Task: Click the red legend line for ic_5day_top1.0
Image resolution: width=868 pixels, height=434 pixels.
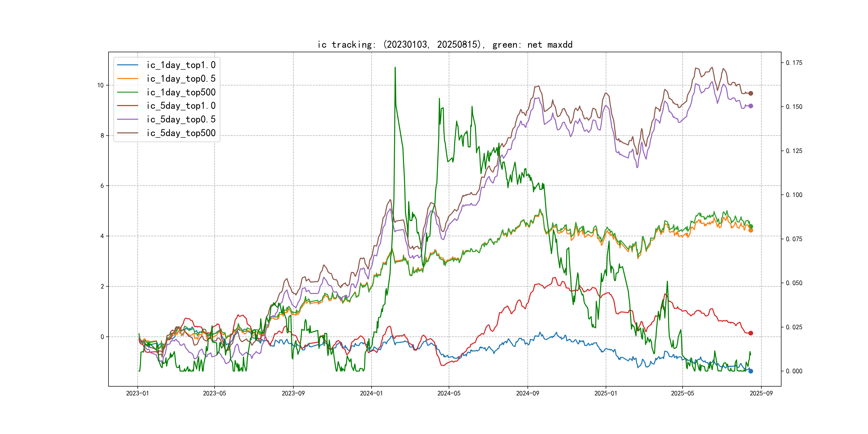Action: [127, 106]
